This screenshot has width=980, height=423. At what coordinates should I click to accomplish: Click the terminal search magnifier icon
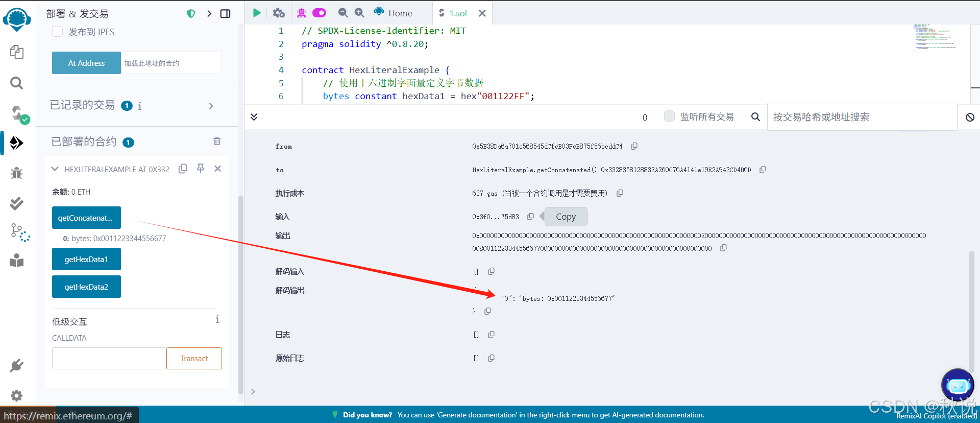click(755, 117)
